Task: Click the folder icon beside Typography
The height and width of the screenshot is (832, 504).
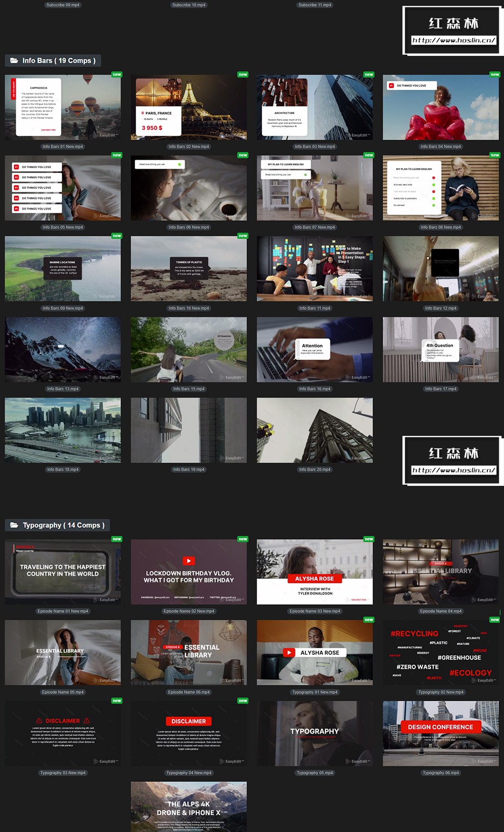Action: [14, 525]
